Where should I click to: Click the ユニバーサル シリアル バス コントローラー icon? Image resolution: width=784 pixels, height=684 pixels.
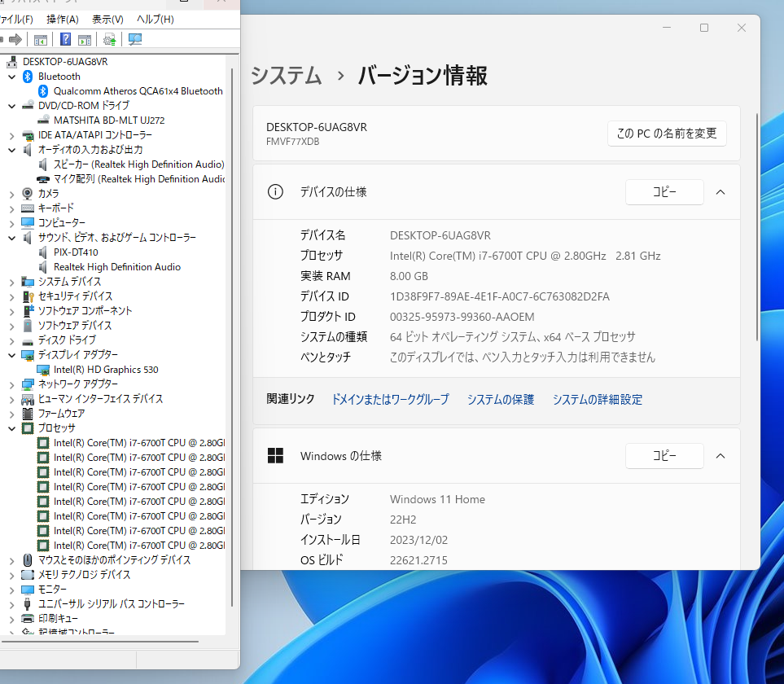tap(28, 604)
